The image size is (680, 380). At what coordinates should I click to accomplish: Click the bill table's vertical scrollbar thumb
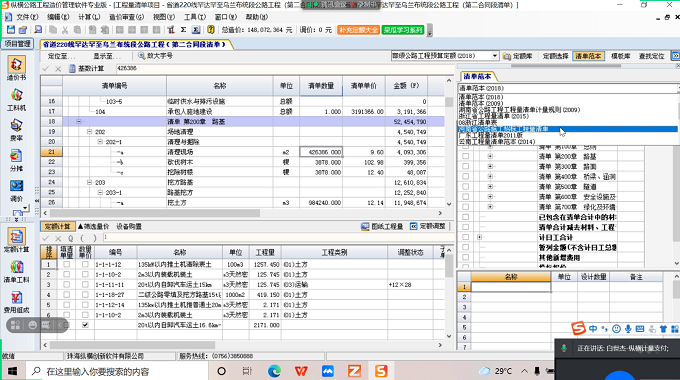pos(449,102)
